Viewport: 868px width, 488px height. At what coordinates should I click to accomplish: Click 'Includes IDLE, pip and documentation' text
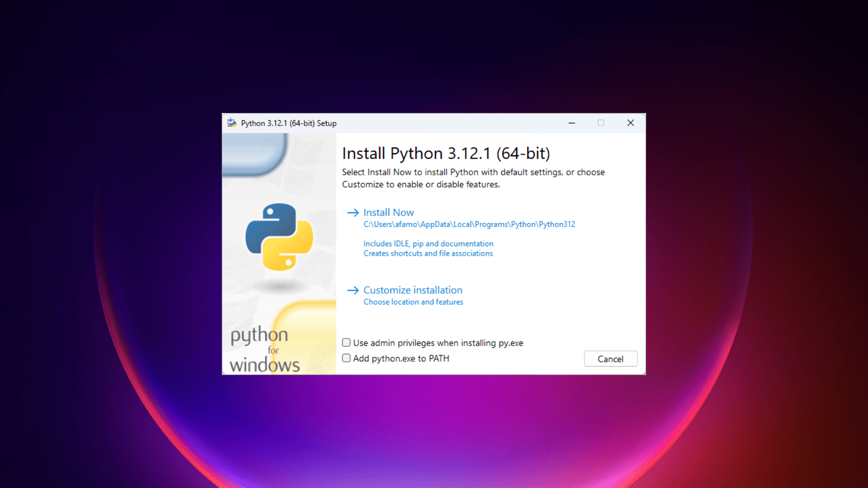(x=428, y=244)
